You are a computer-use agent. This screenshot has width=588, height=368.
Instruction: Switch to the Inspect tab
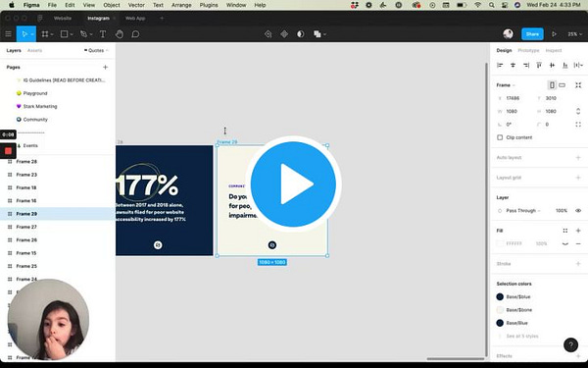click(x=554, y=50)
